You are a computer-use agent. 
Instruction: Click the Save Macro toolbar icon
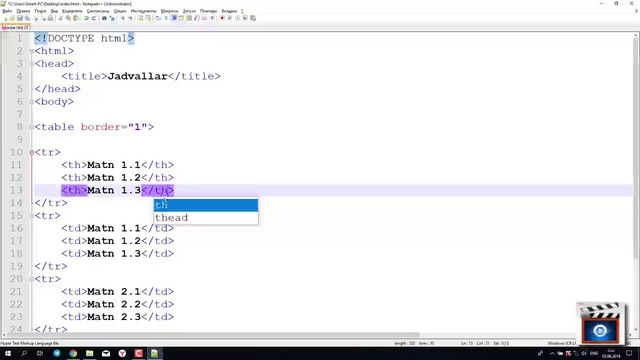[253, 18]
